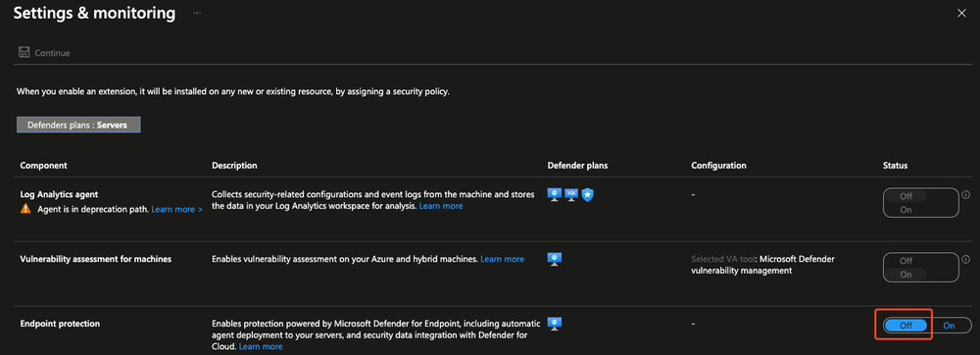Open Learn more link in Vulnerability assessment description
Screen dimensions: 980x355
502,259
